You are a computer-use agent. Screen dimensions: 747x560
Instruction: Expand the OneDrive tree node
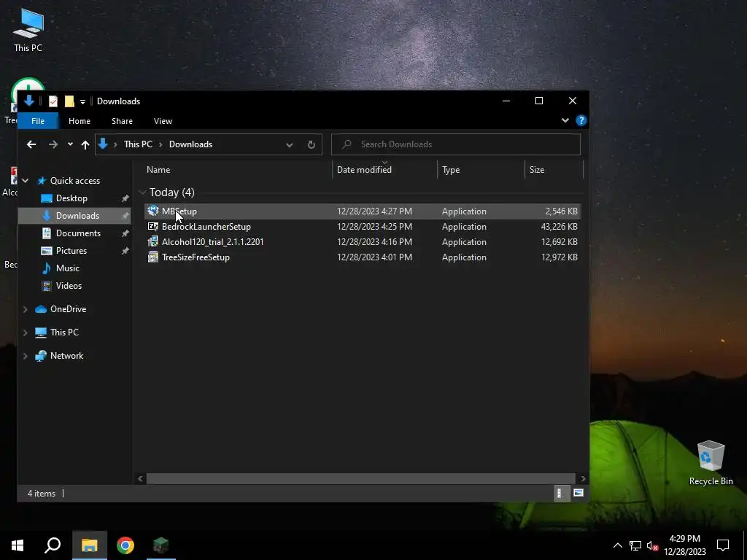(26, 309)
